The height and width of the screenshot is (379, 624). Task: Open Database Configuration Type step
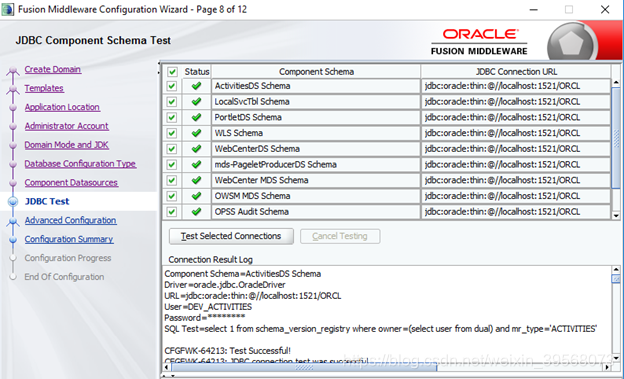pyautogui.click(x=80, y=164)
